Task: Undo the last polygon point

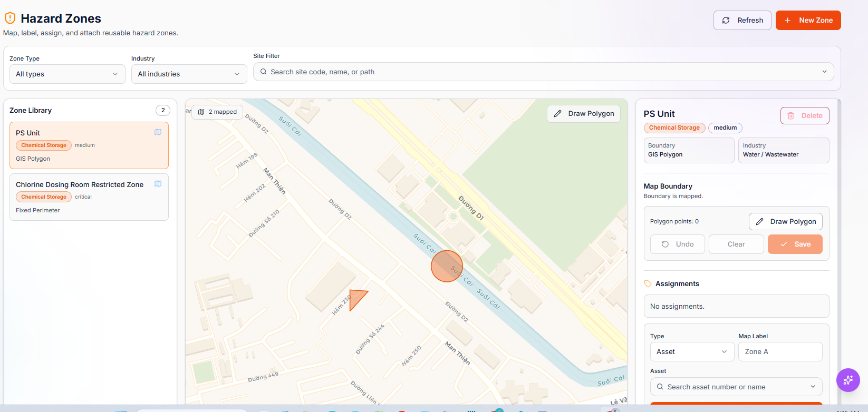Action: [678, 244]
